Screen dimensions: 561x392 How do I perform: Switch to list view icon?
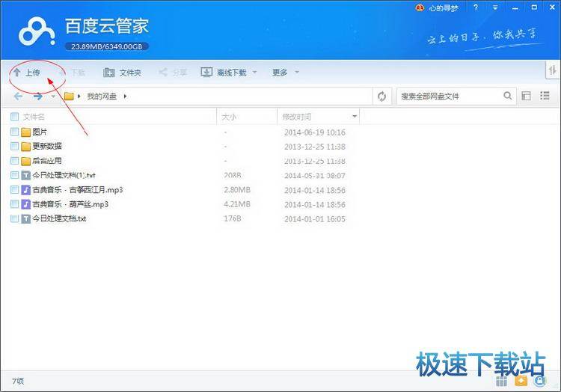pos(545,96)
